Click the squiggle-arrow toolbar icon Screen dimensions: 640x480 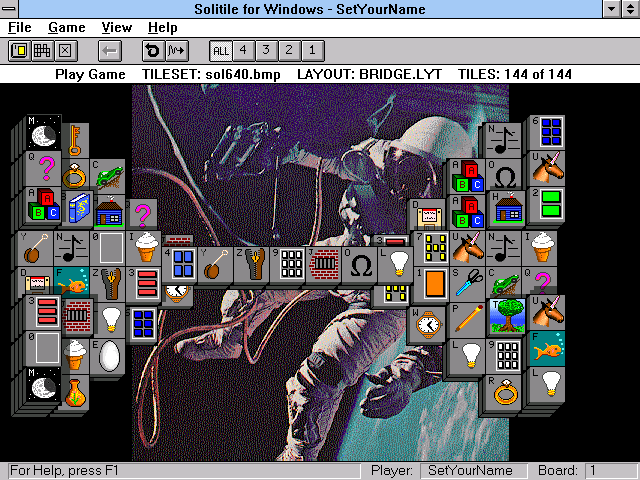pyautogui.click(x=176, y=51)
